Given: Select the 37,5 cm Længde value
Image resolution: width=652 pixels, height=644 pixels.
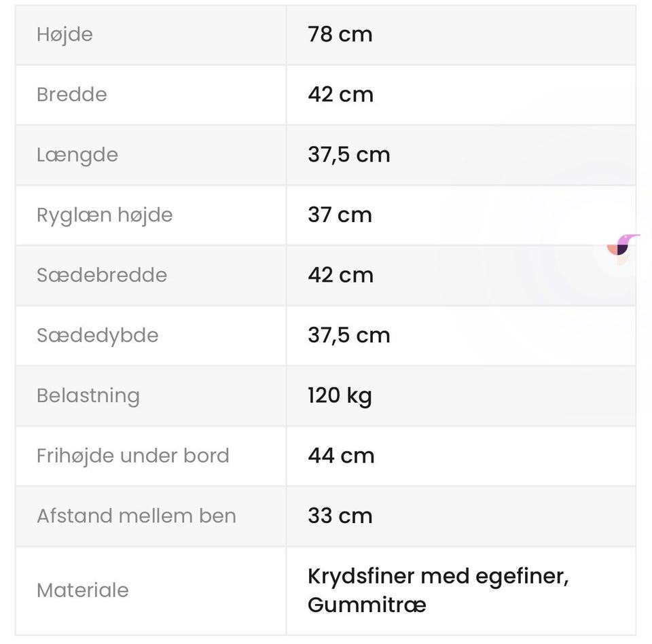Looking at the screenshot, I should [x=349, y=155].
